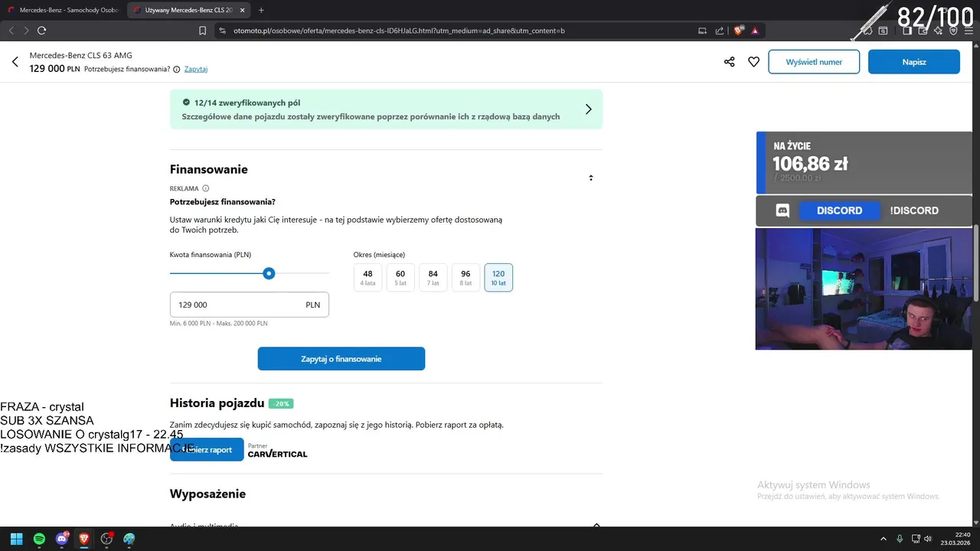Open Brave browser from the taskbar
This screenshot has height=551, width=980.
point(84,539)
